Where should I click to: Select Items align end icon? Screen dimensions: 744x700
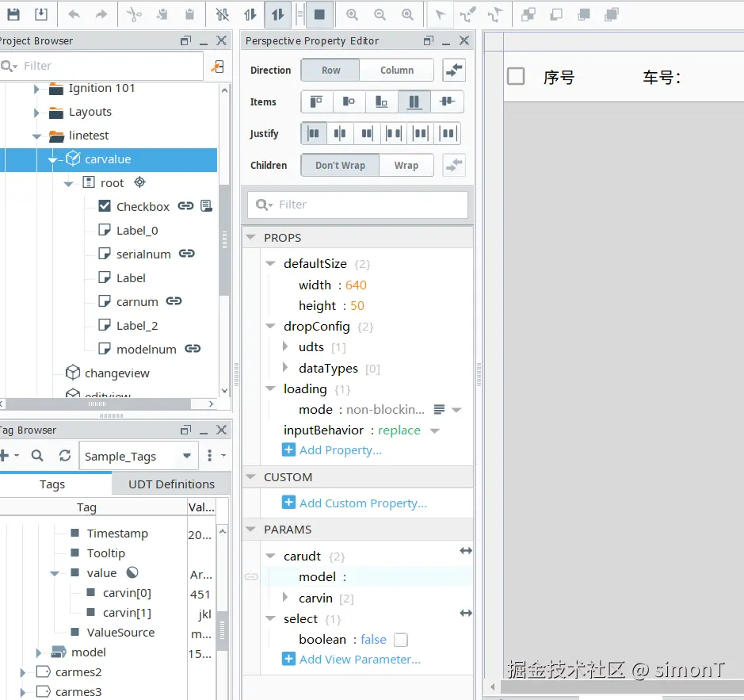click(x=381, y=101)
